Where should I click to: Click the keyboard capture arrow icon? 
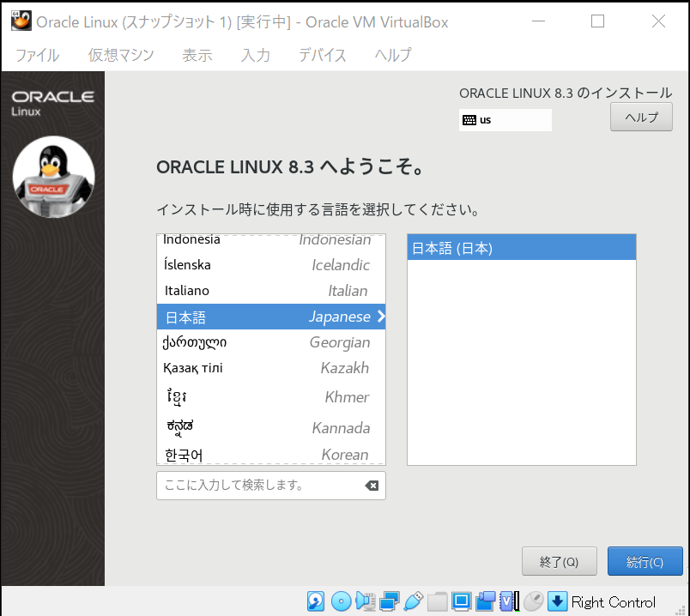tap(558, 601)
